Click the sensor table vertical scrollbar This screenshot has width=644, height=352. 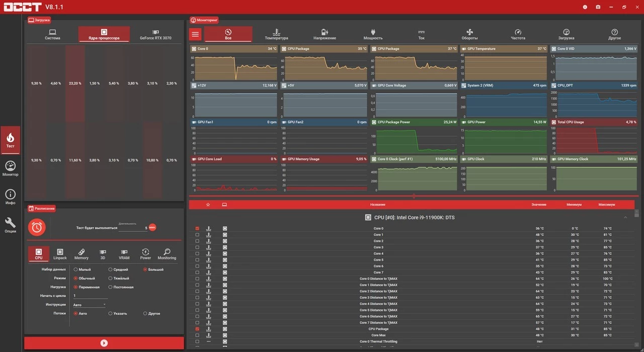point(636,278)
